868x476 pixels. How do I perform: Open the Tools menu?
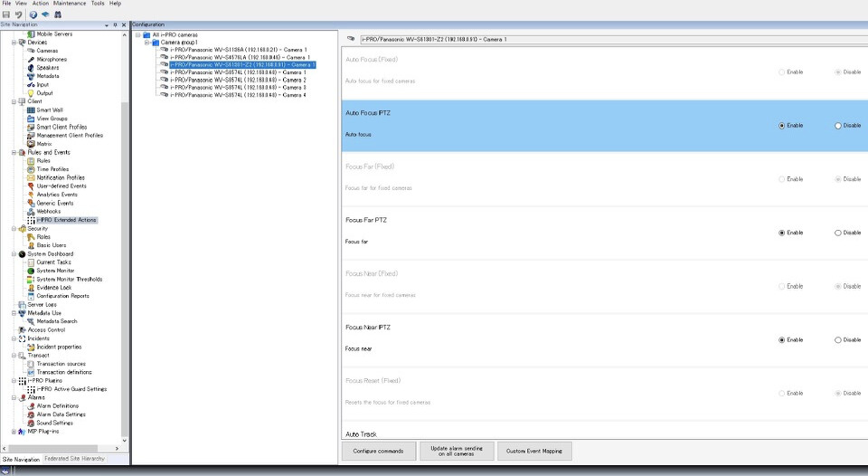(x=98, y=4)
